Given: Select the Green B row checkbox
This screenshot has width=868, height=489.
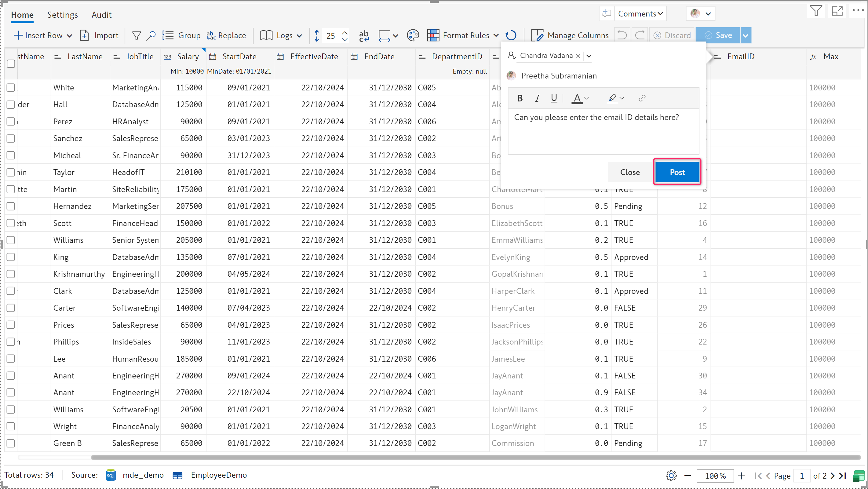Looking at the screenshot, I should point(11,443).
